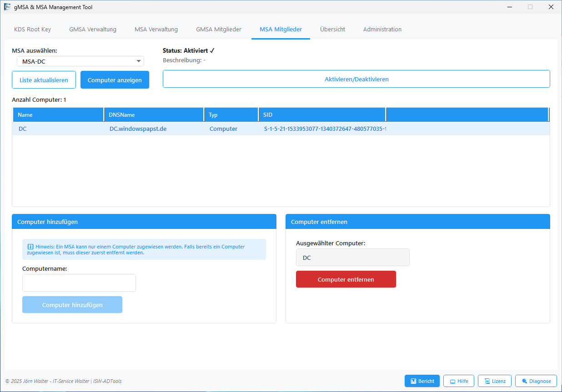562x392 pixels.
Task: Open the GMSA Verwaltung tab
Action: (93, 30)
